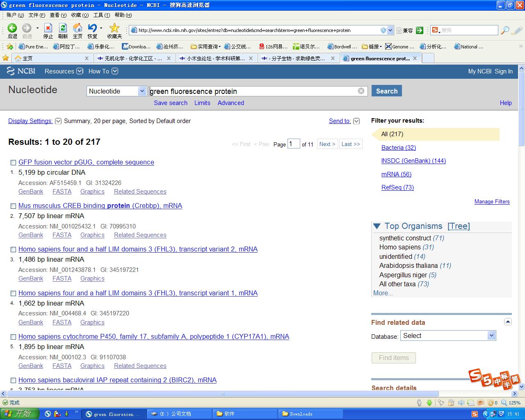This screenshot has width=525, height=420.
Task: Click the green download arrow in status bar
Action: click(429, 403)
